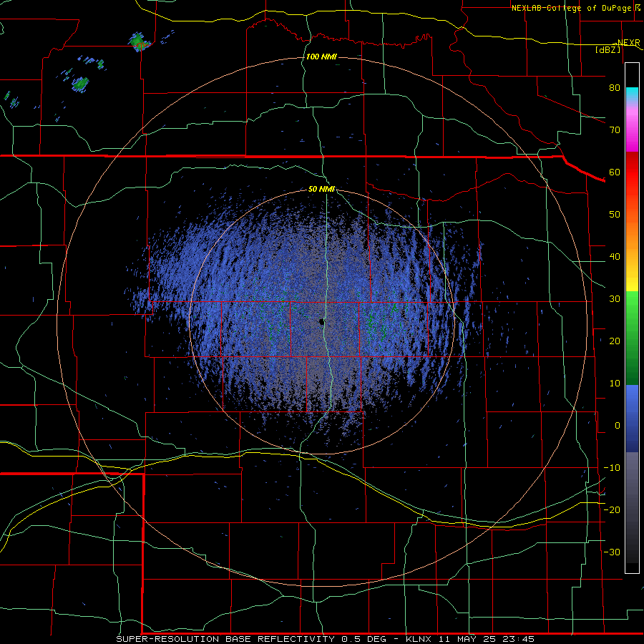This screenshot has height=644, width=644.
Task: Click the [dBZ] unit label
Action: click(608, 49)
